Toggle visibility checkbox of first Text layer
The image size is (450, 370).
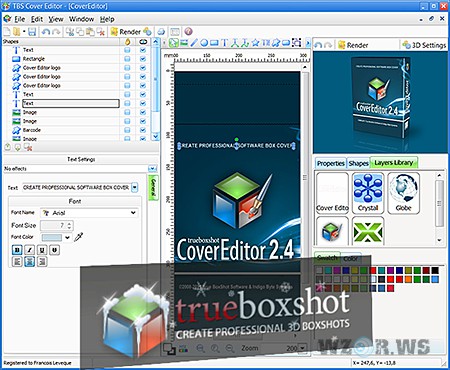click(x=143, y=50)
